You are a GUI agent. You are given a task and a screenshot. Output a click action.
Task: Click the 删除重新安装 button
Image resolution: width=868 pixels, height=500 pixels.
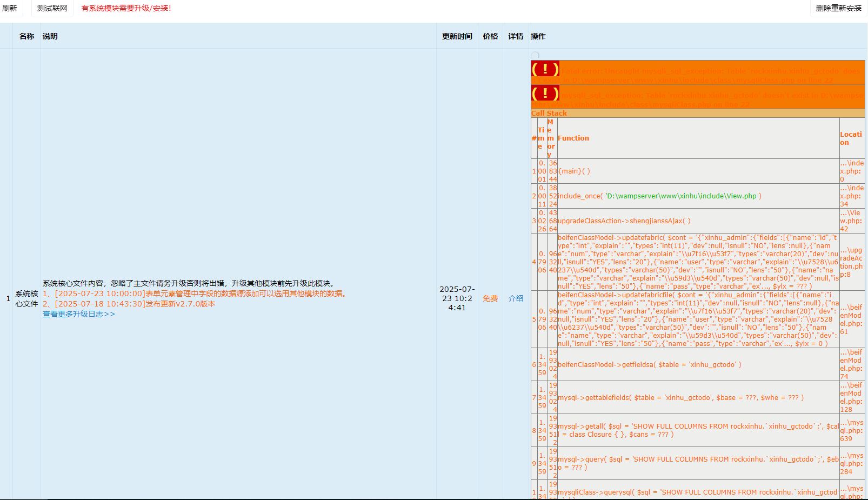pos(838,8)
